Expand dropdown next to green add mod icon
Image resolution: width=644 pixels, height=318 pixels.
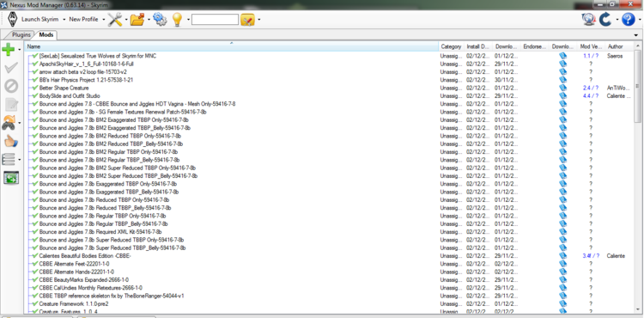[19, 50]
